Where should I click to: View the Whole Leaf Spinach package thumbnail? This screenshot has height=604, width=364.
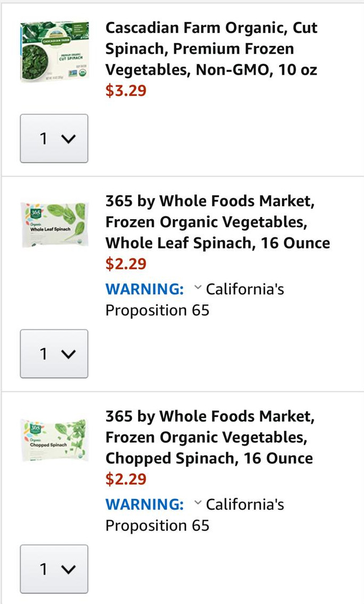tap(54, 224)
